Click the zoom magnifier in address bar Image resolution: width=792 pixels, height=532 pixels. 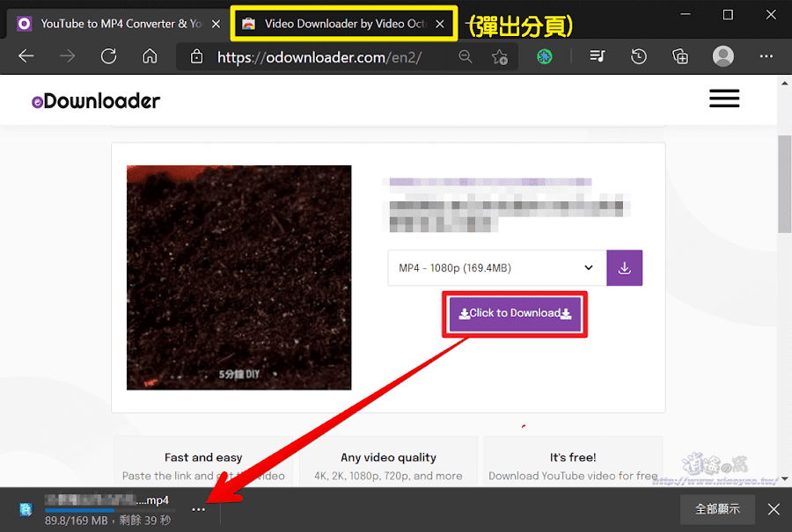tap(466, 56)
